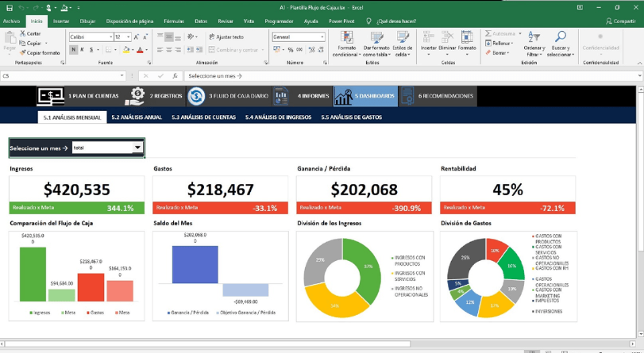Expand the Calibri font name dropdown
This screenshot has width=644, height=353.
111,37
